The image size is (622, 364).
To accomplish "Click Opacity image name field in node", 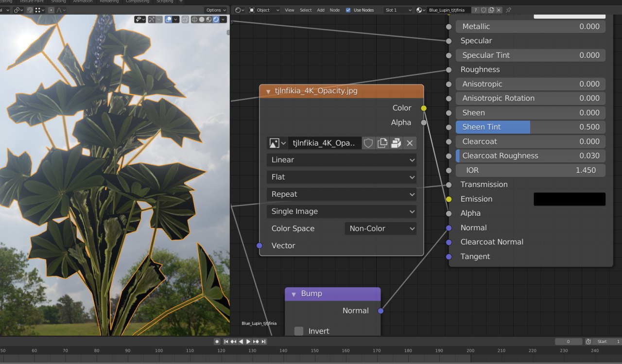I will tap(325, 143).
